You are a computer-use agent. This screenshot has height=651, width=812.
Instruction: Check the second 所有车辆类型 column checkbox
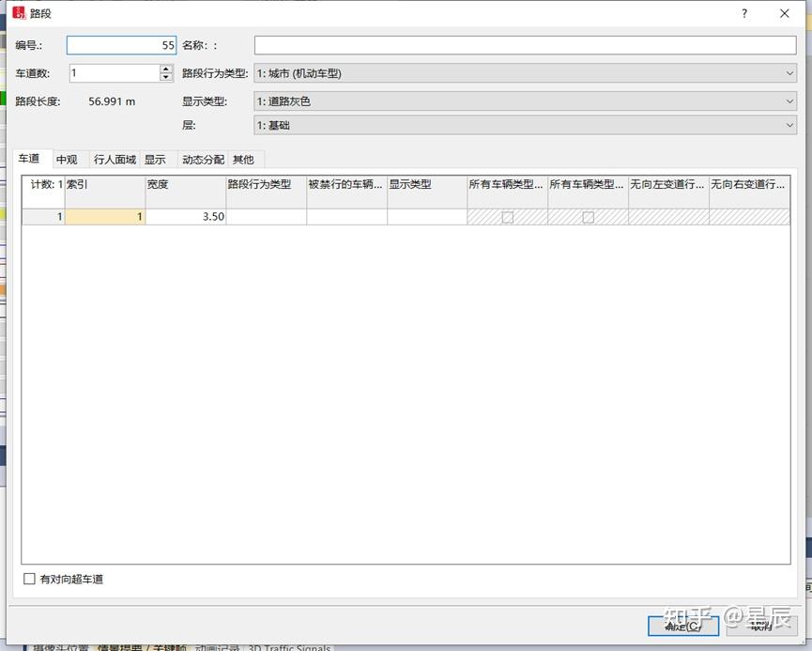pyautogui.click(x=587, y=216)
